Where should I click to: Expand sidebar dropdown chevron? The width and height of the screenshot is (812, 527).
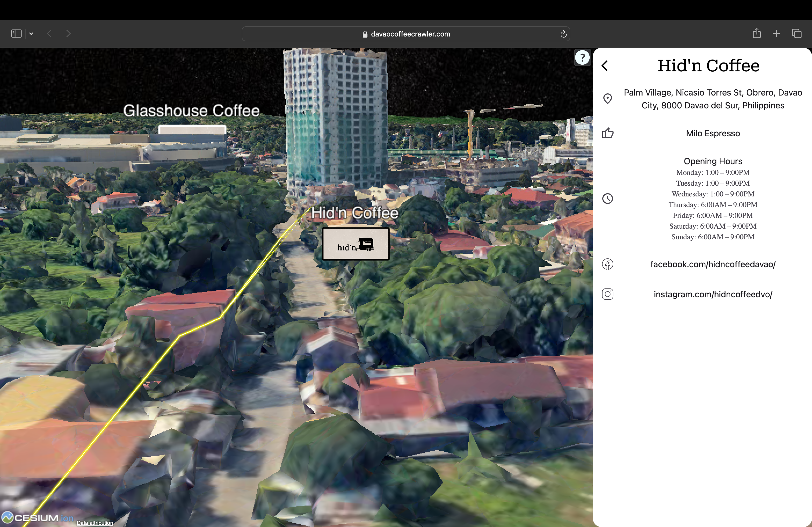[x=31, y=33]
